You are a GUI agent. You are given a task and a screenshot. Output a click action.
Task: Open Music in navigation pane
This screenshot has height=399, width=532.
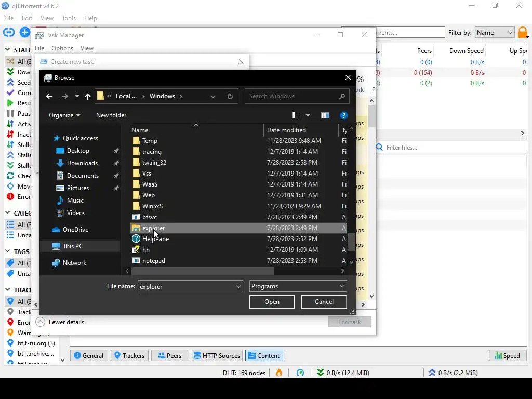[x=75, y=201]
